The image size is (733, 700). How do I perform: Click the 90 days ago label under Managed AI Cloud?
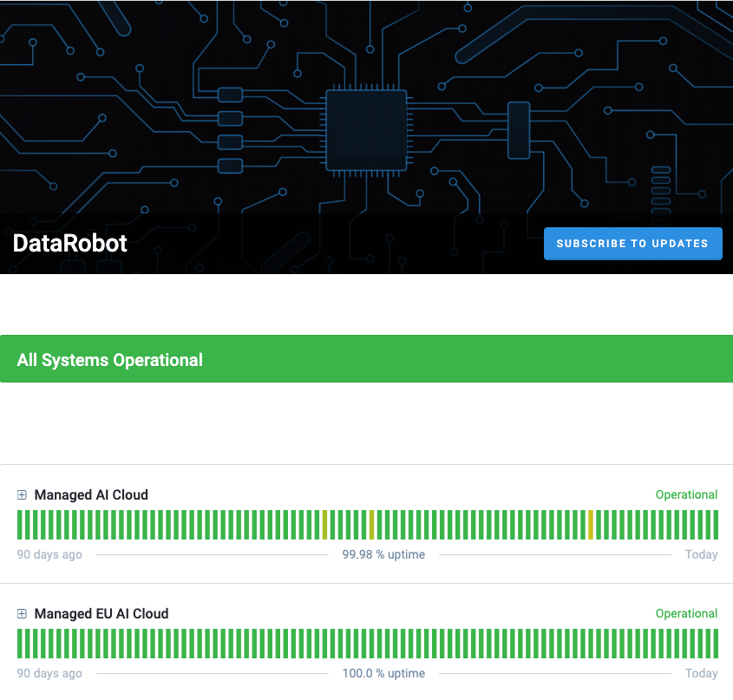49,555
